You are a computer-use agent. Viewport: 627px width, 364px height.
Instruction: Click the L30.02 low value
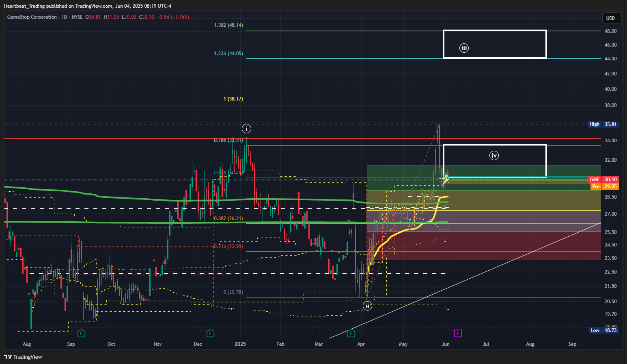(129, 17)
